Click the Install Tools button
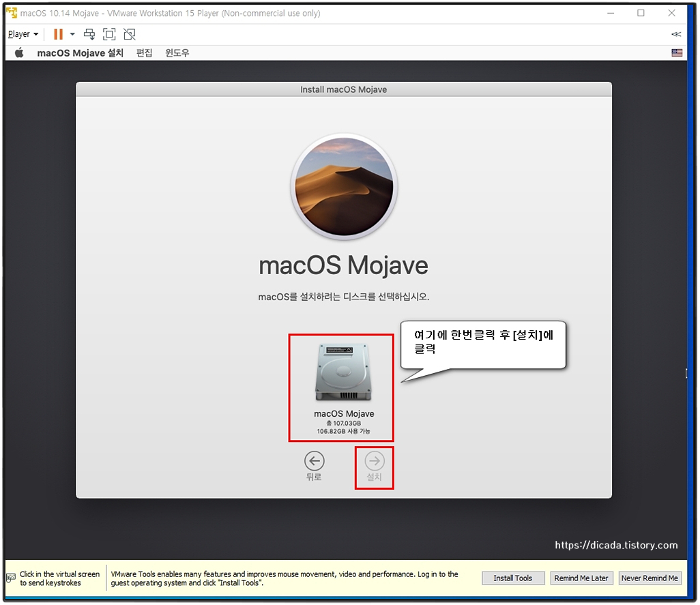The width and height of the screenshot is (700, 605). pyautogui.click(x=513, y=578)
